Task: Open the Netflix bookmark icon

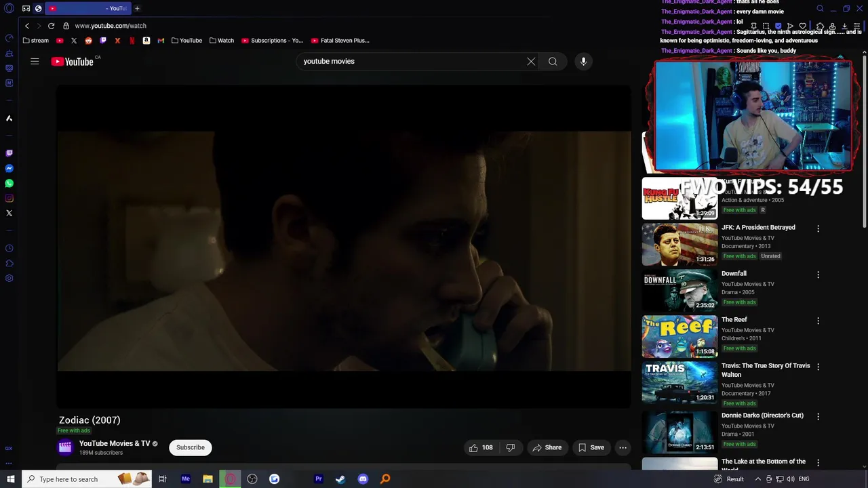Action: point(132,41)
